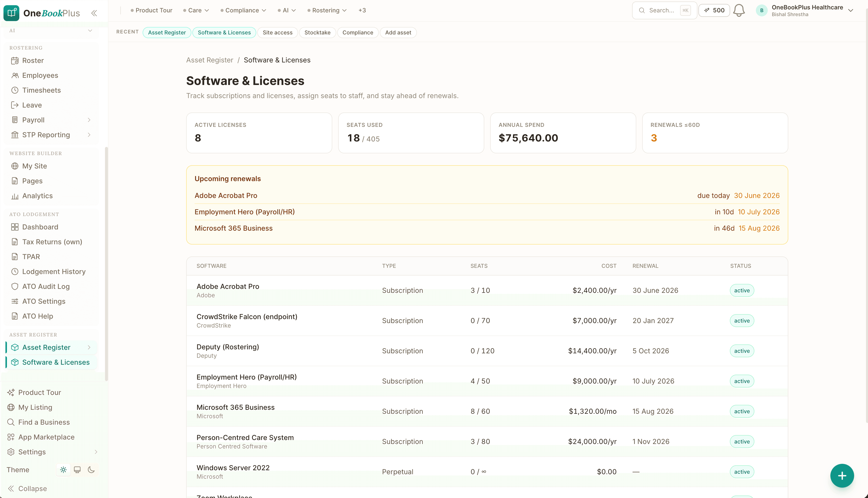868x498 pixels.
Task: Click the Search input field
Action: click(664, 10)
